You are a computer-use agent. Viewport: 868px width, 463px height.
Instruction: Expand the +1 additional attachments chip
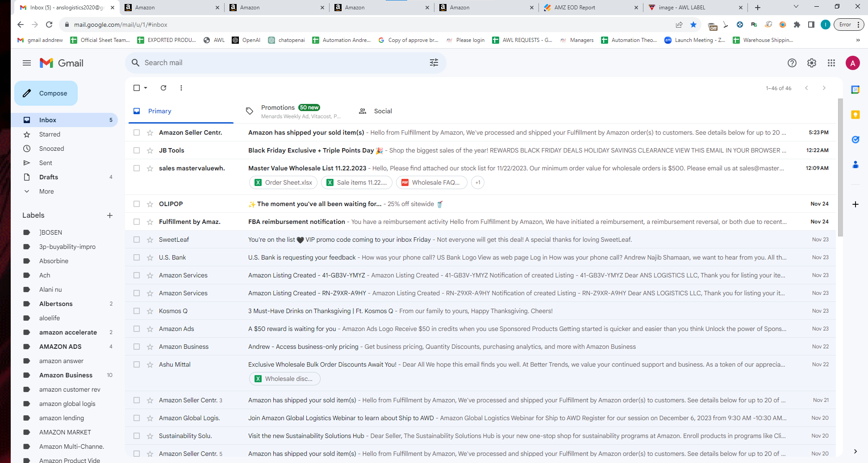478,182
